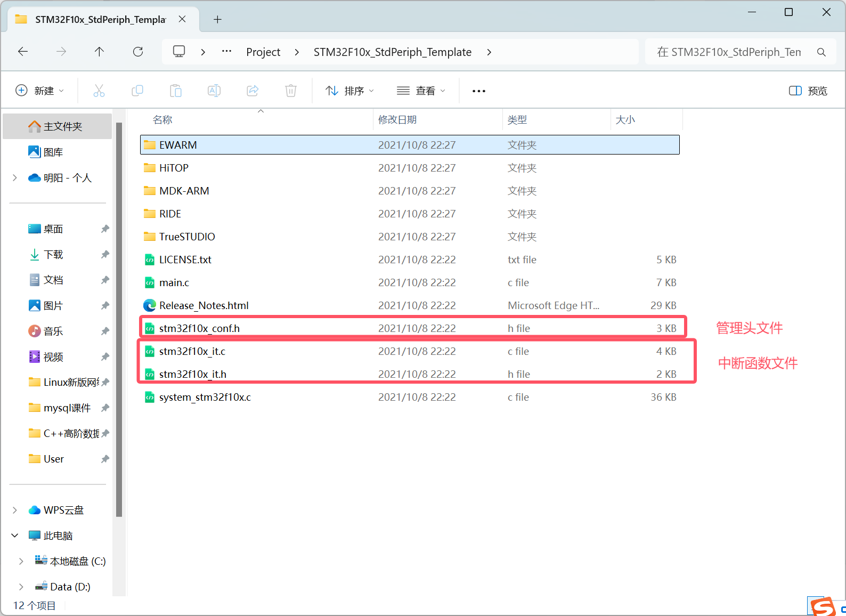Image resolution: width=846 pixels, height=616 pixels.
Task: Click the search magnifier icon
Action: point(821,52)
